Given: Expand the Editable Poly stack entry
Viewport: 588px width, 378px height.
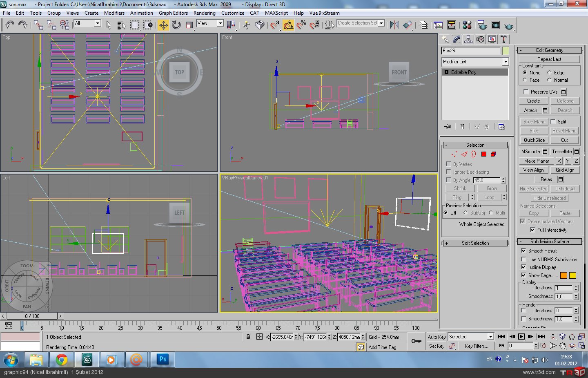Looking at the screenshot, I should pyautogui.click(x=446, y=72).
